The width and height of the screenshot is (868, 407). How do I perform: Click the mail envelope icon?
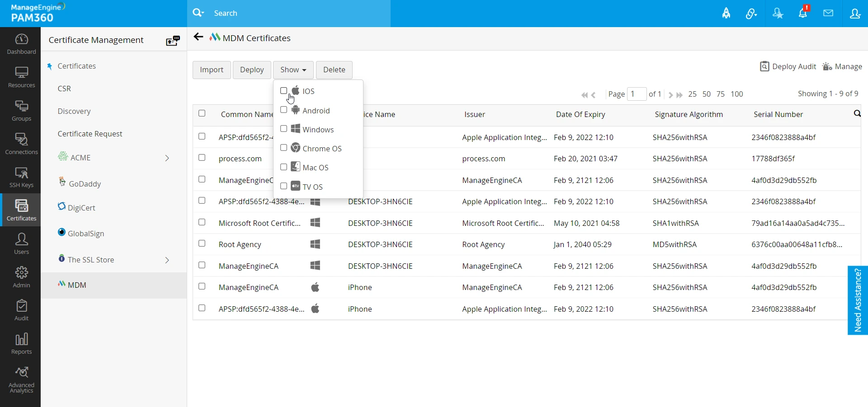(828, 13)
